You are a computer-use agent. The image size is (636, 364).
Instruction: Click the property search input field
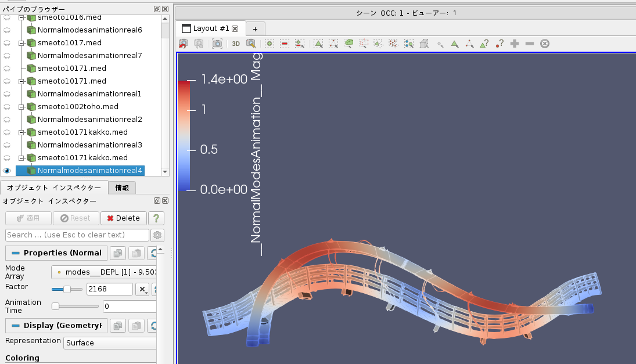click(77, 235)
